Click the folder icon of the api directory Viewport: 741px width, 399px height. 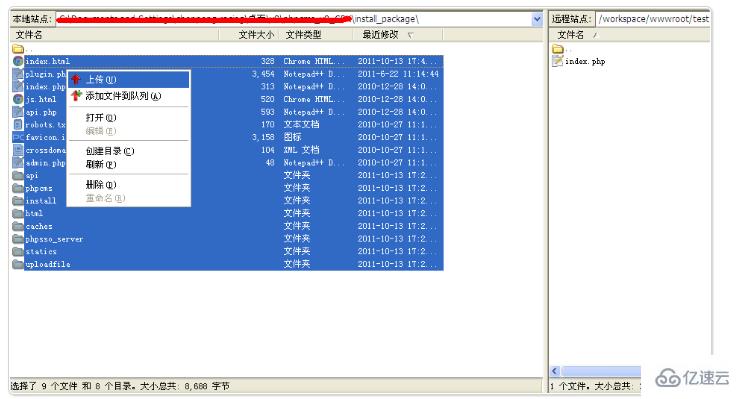[18, 175]
